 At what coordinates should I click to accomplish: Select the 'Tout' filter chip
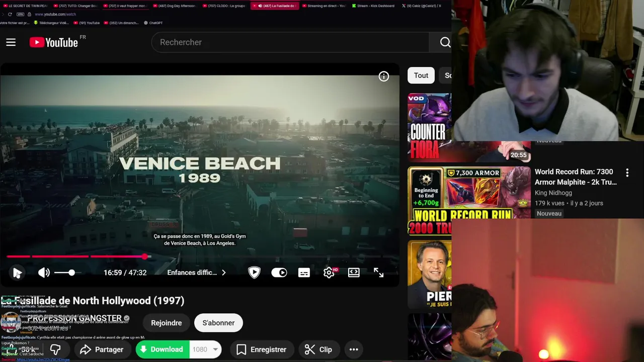pos(421,75)
